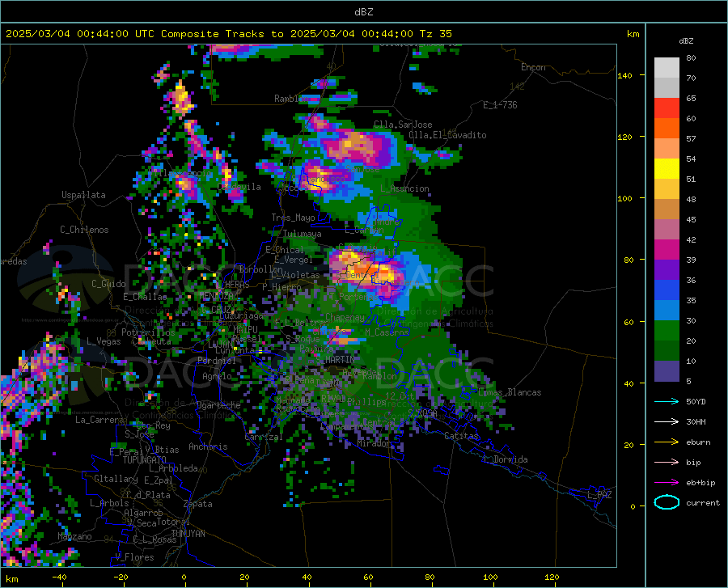
Task: Click the yellow 51 dBZ legend swatch
Action: (667, 169)
